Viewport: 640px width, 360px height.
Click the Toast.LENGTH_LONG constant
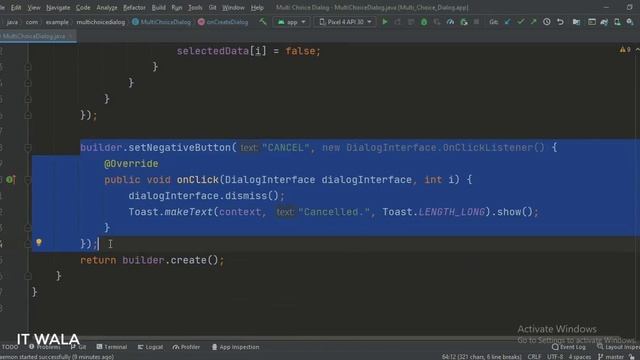(451, 212)
